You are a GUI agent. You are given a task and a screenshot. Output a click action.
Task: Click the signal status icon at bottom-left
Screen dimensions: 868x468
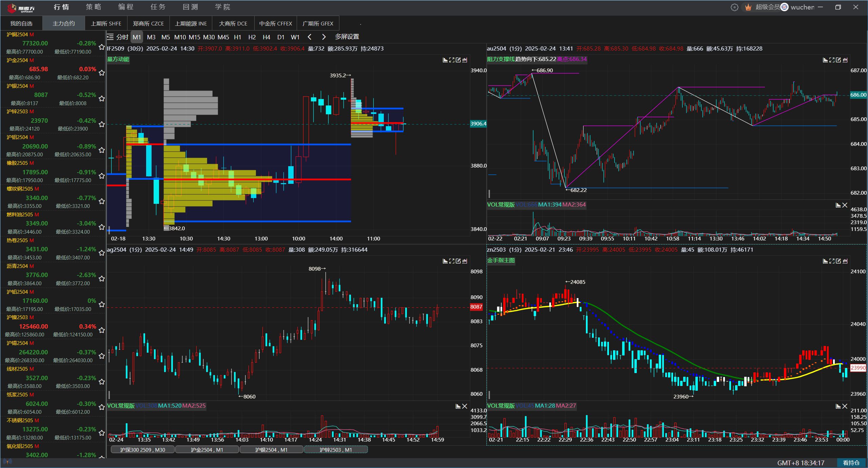pos(7,462)
